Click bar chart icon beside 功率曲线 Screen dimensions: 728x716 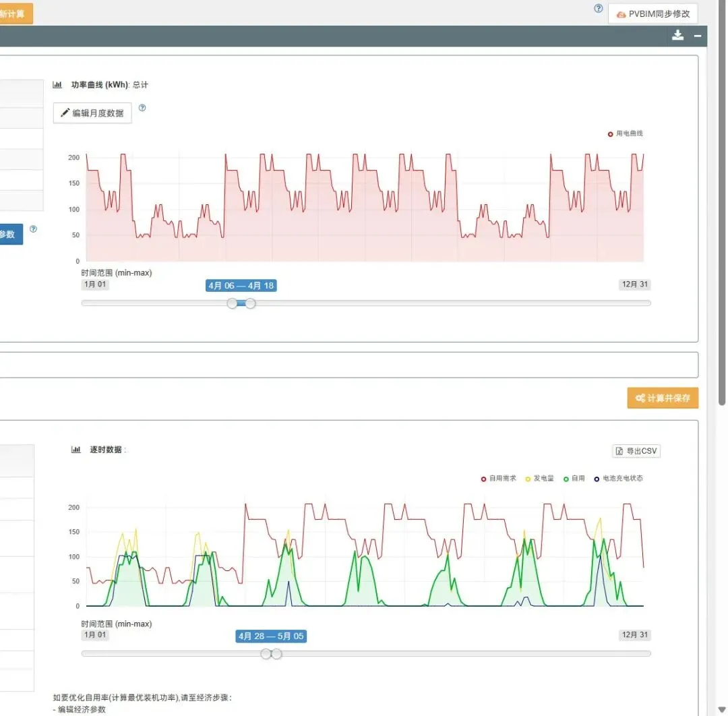(57, 84)
